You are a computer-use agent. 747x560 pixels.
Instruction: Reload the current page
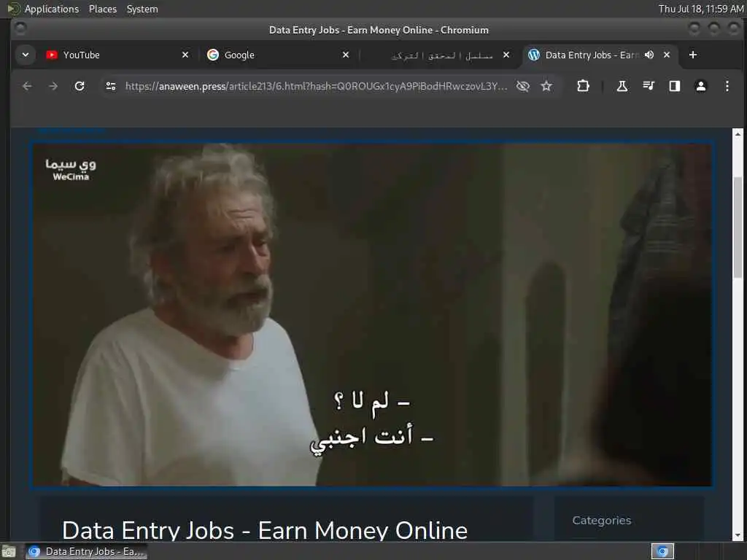(80, 86)
